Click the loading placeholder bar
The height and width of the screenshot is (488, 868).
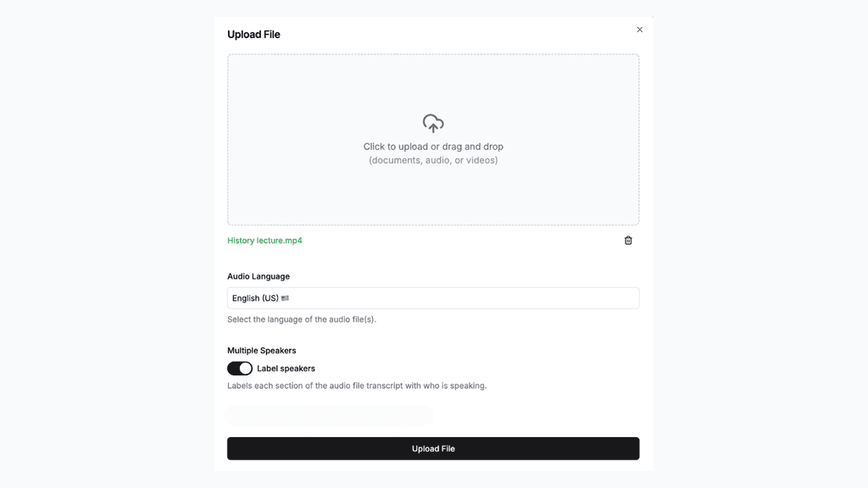click(330, 415)
